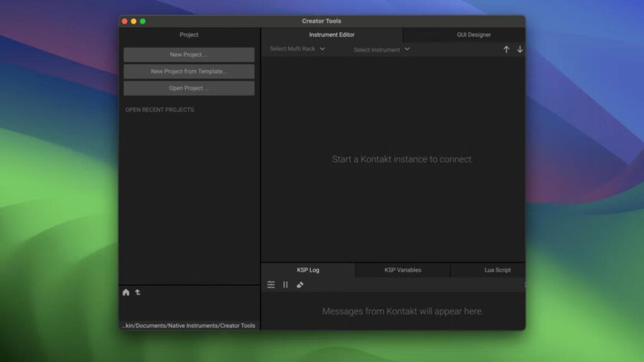644x362 pixels.
Task: Click the home icon in the file browser
Action: (126, 292)
